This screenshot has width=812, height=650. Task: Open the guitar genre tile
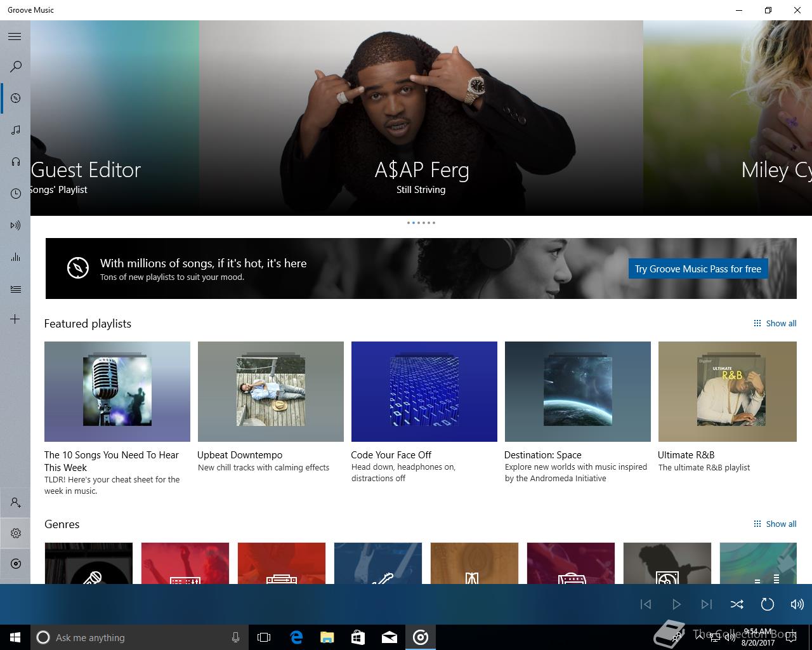[x=378, y=563]
